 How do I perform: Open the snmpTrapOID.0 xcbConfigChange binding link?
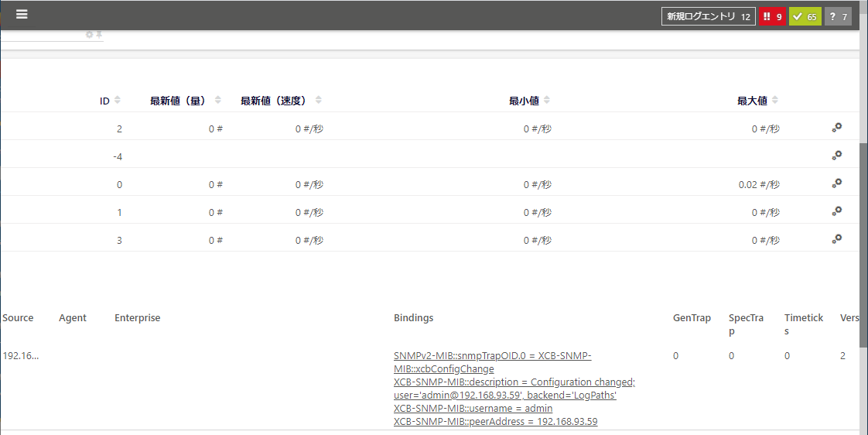[493, 361]
